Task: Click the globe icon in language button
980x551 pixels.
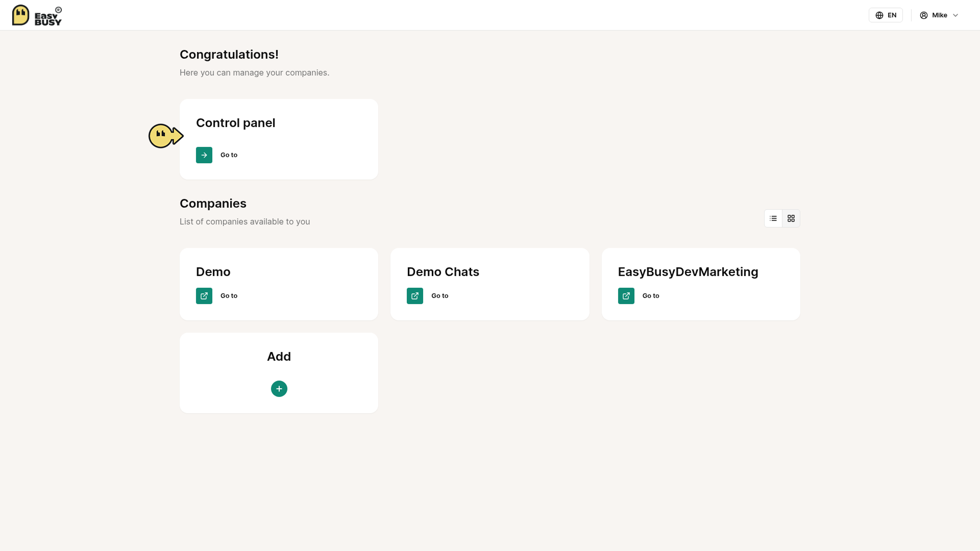Action: coord(879,15)
